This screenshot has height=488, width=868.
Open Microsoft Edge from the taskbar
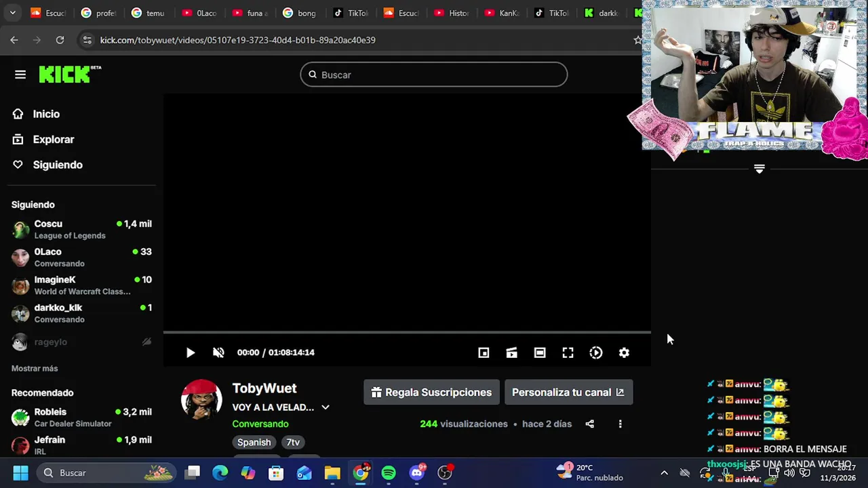(220, 472)
